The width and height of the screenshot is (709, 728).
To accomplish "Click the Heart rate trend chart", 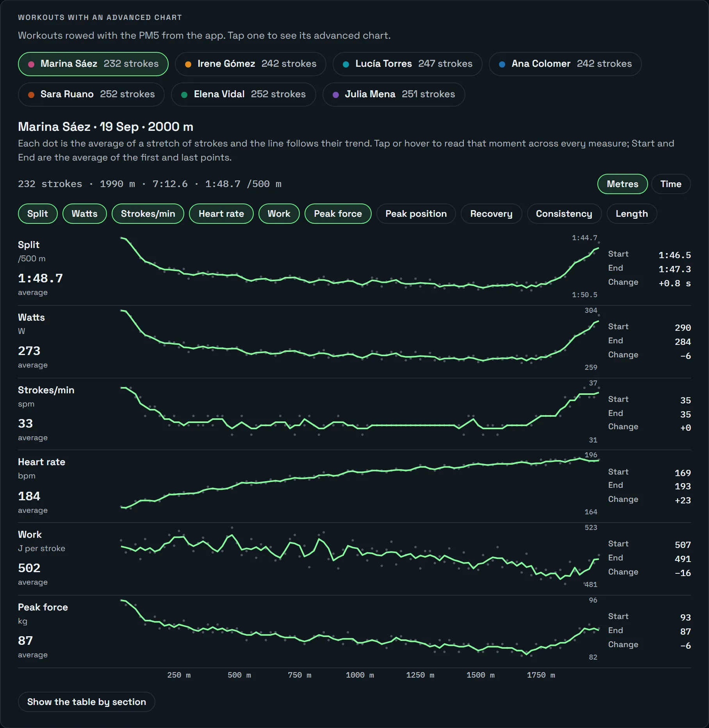I will pyautogui.click(x=360, y=484).
